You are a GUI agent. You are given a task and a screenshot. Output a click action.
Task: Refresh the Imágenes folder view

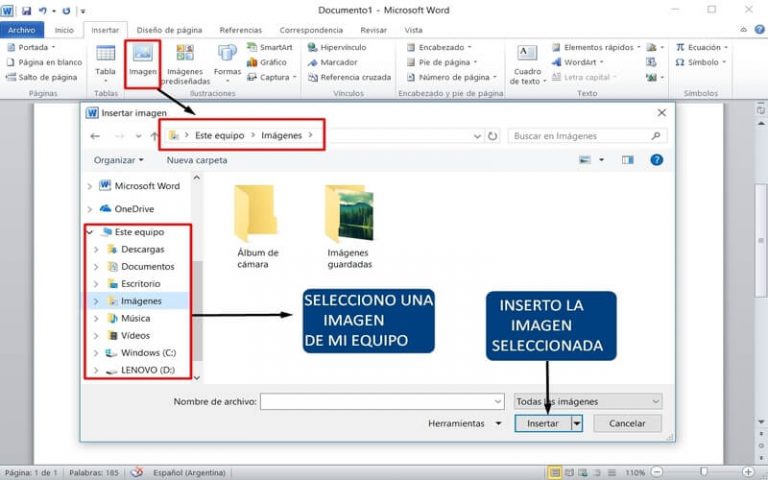(493, 136)
